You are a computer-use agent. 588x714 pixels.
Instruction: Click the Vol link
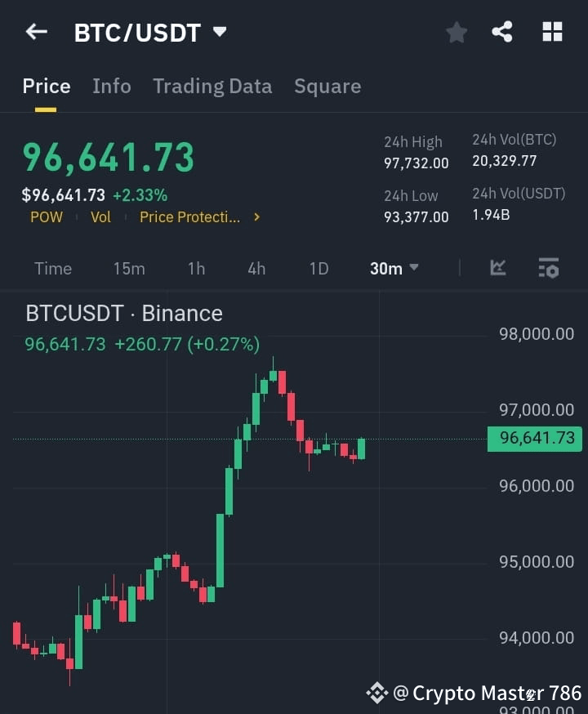[100, 217]
